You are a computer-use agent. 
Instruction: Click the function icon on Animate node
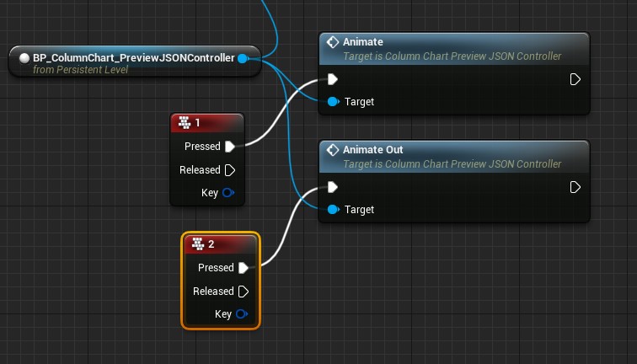point(333,42)
